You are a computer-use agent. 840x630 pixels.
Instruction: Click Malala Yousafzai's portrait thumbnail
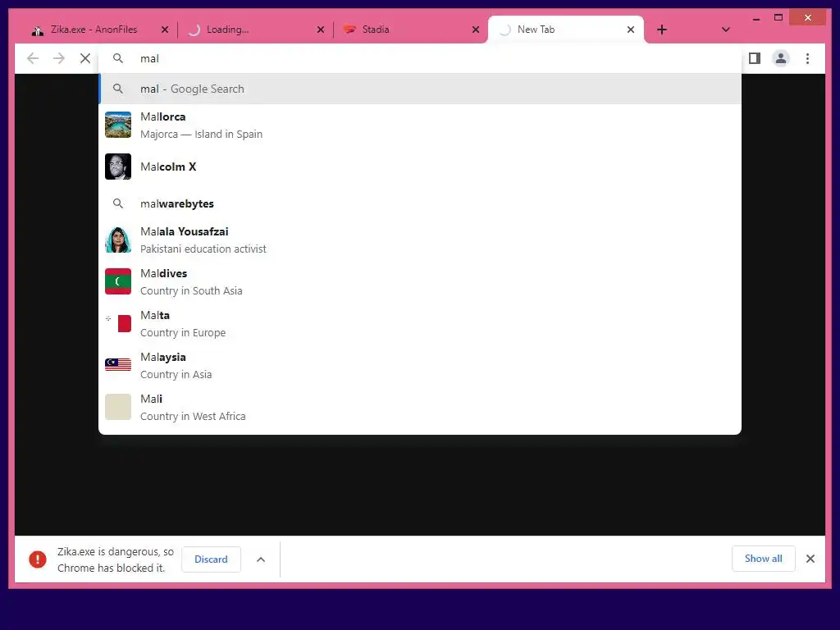click(118, 240)
